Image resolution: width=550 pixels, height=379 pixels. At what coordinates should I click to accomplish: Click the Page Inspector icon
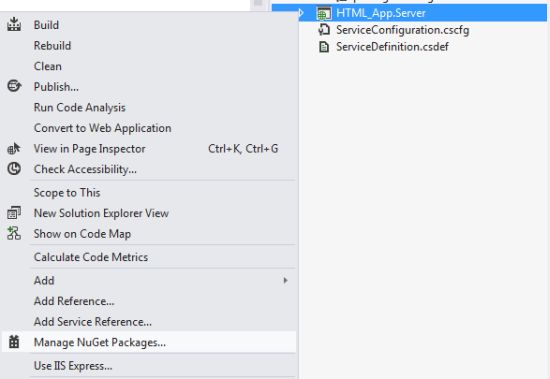pyautogui.click(x=14, y=148)
